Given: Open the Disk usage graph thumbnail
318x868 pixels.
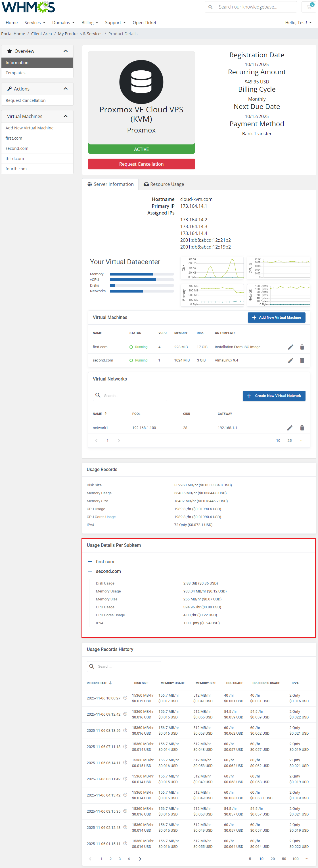Looking at the screenshot, I should pyautogui.click(x=212, y=268).
